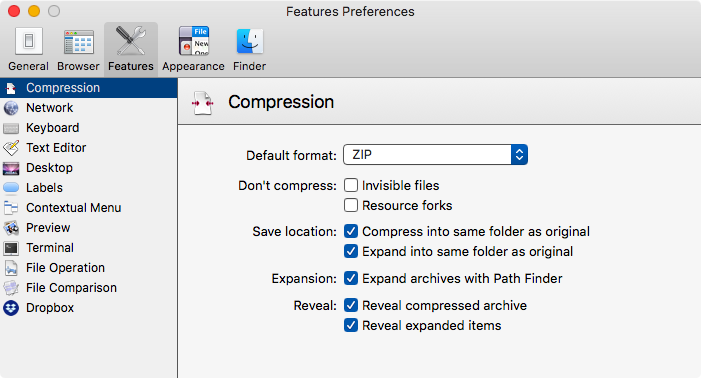Disable Reveal compressed archive option
Screen dimensions: 701x378
[x=351, y=305]
